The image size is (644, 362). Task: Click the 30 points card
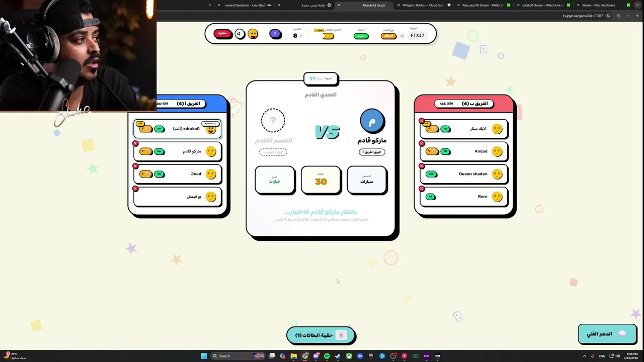click(x=320, y=179)
